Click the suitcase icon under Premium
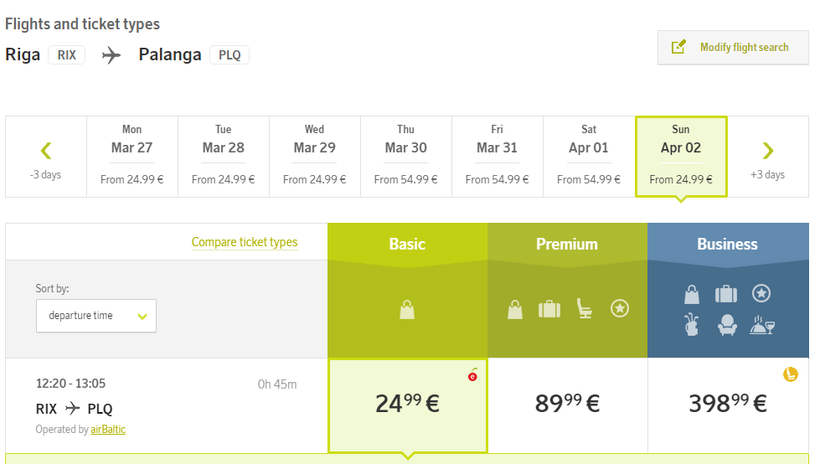Viewport: 820px width, 464px height. click(549, 309)
